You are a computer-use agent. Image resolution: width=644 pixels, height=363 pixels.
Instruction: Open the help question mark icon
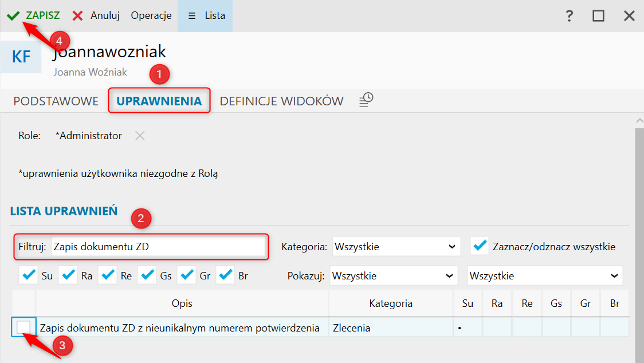click(570, 16)
